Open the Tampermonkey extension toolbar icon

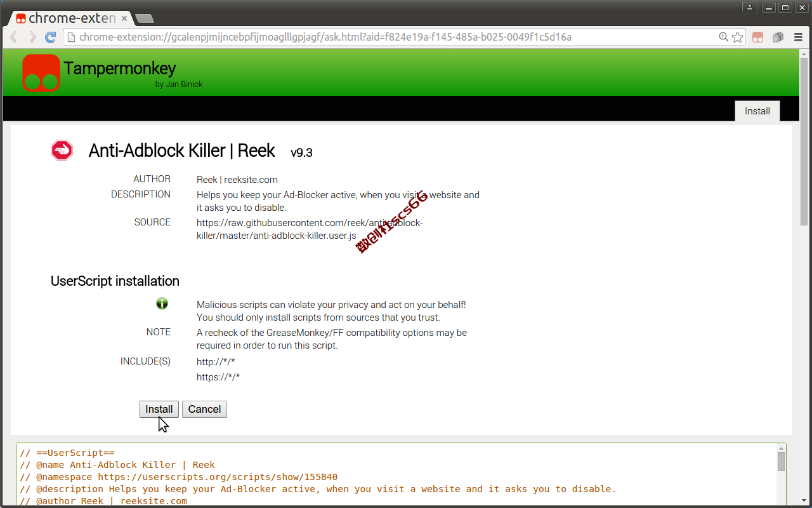[x=757, y=37]
